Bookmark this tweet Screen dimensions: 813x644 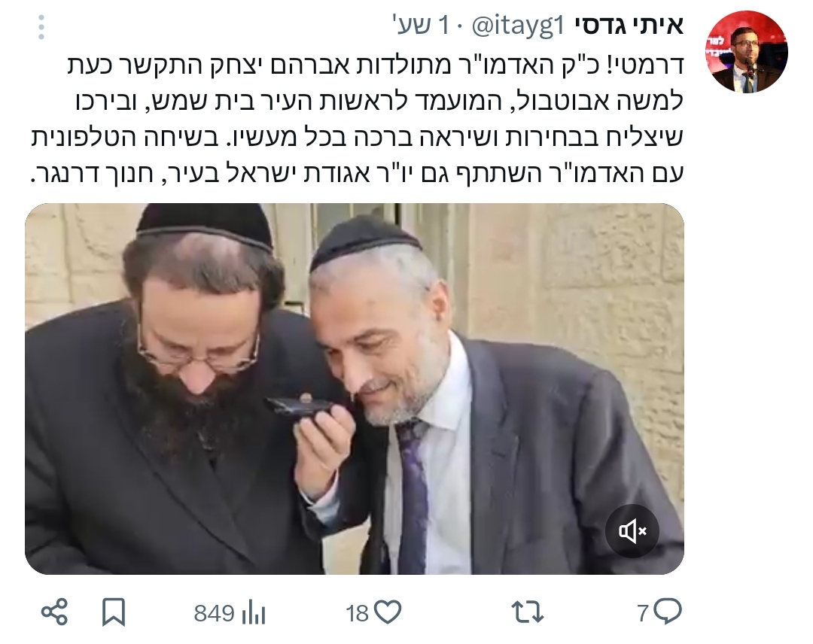click(x=114, y=612)
